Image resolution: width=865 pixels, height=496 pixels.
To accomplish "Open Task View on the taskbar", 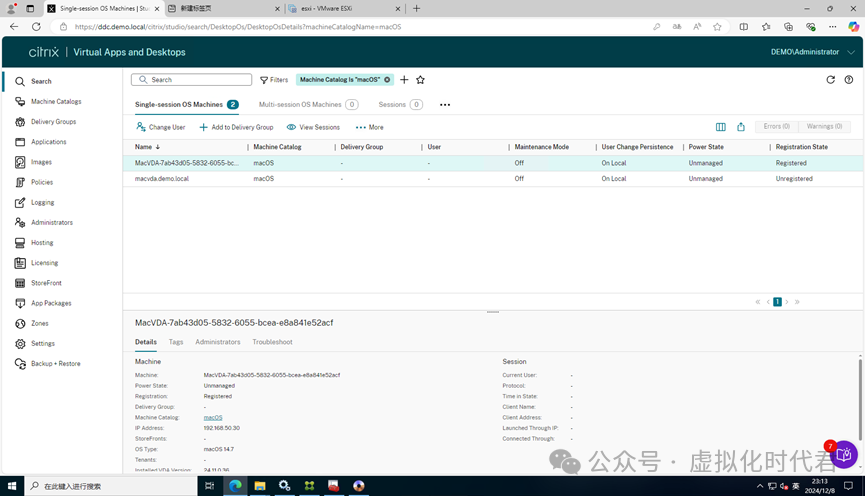I will click(210, 486).
